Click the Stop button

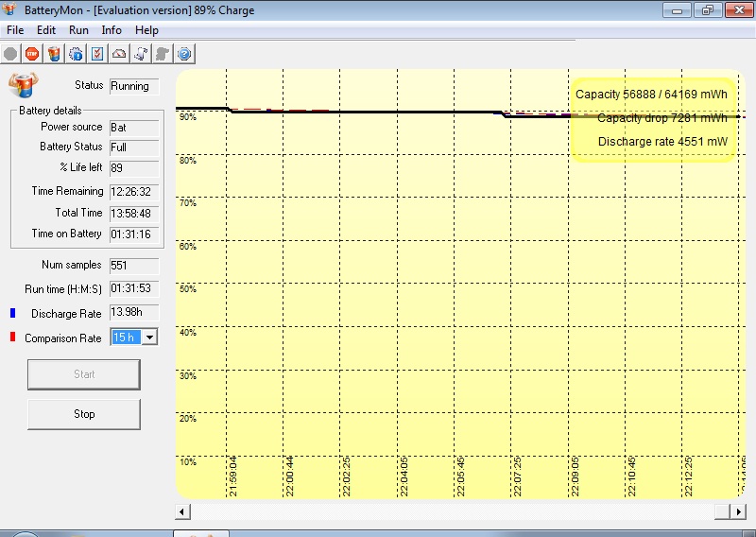[x=84, y=414]
